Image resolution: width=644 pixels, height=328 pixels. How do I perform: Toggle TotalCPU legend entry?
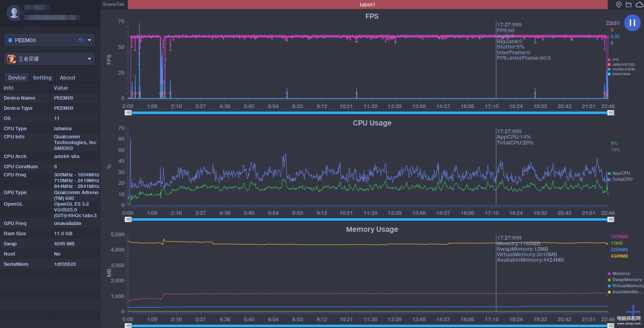[622, 179]
